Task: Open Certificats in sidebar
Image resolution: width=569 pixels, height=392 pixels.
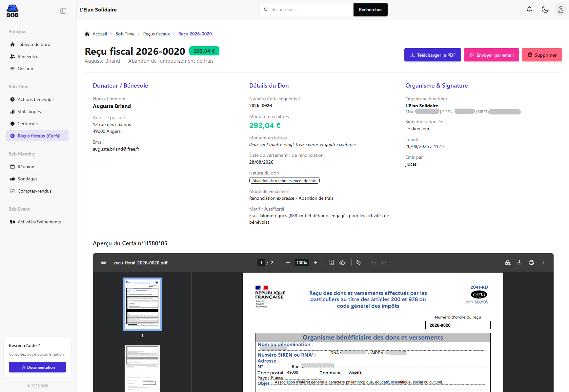Action: point(37,124)
